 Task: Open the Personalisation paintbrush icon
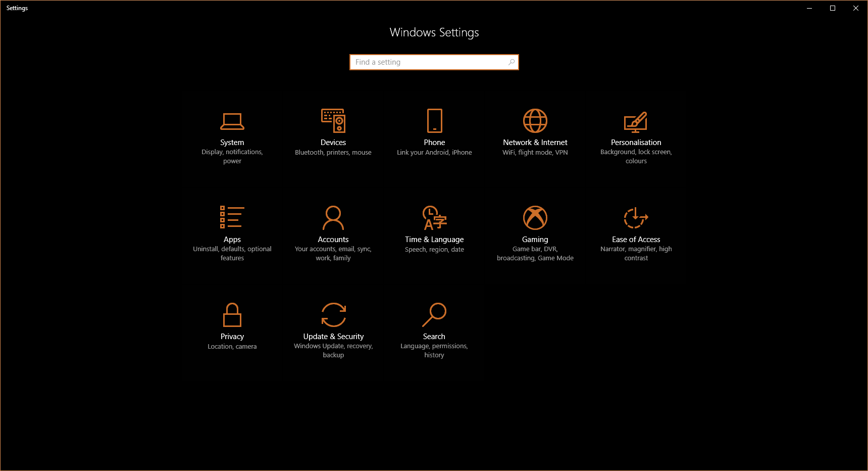pos(636,122)
